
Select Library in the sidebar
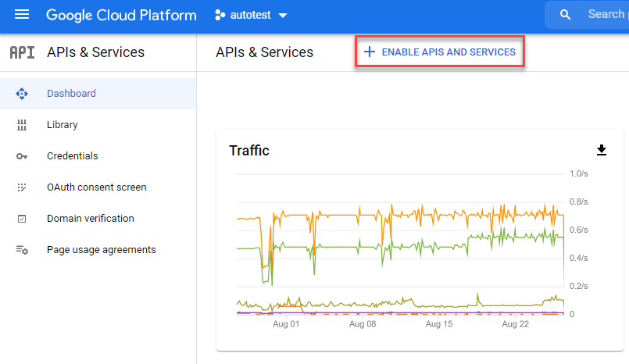pos(63,125)
